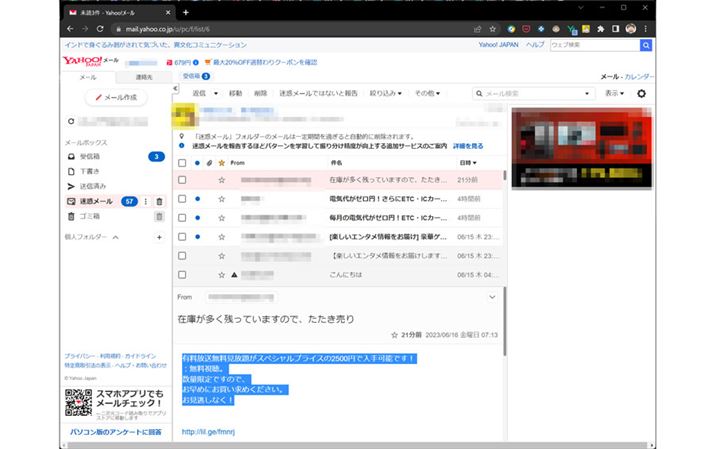Open the 受信箱 folder
The image size is (715, 449).
pyautogui.click(x=90, y=157)
